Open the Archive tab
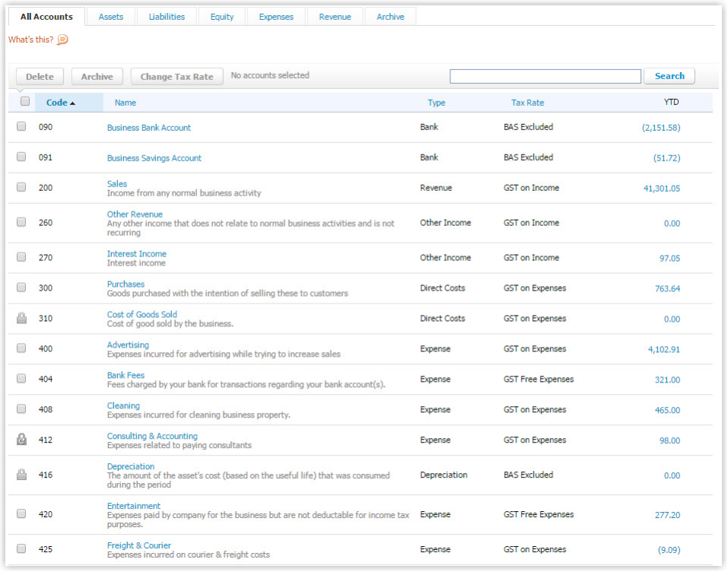The width and height of the screenshot is (728, 572). point(390,17)
